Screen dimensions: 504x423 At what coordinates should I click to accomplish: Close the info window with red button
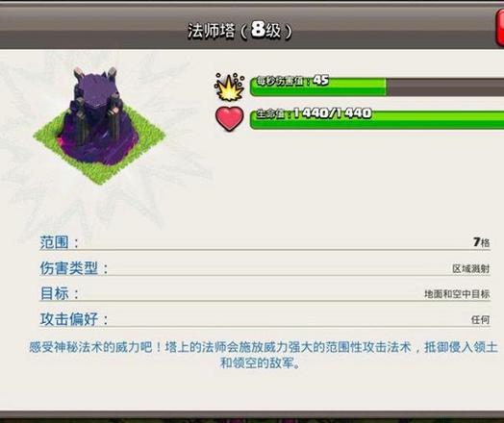coord(499,28)
